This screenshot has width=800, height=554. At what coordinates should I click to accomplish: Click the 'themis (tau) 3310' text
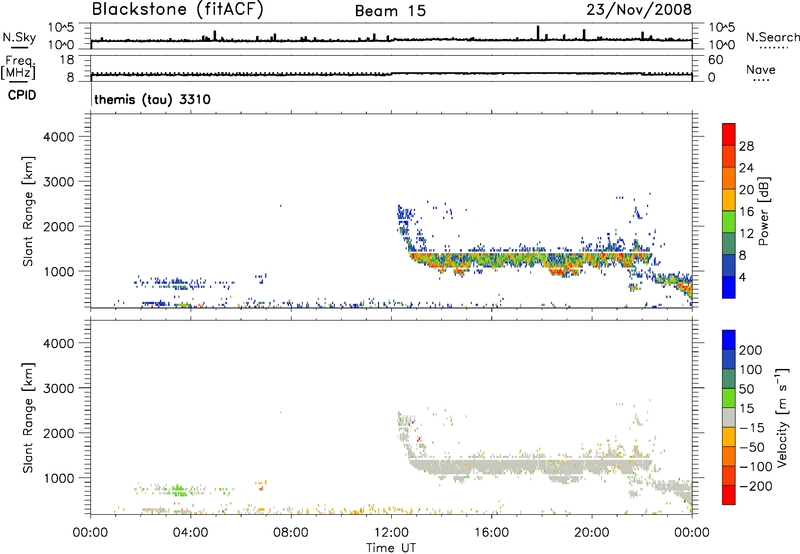coord(153,99)
